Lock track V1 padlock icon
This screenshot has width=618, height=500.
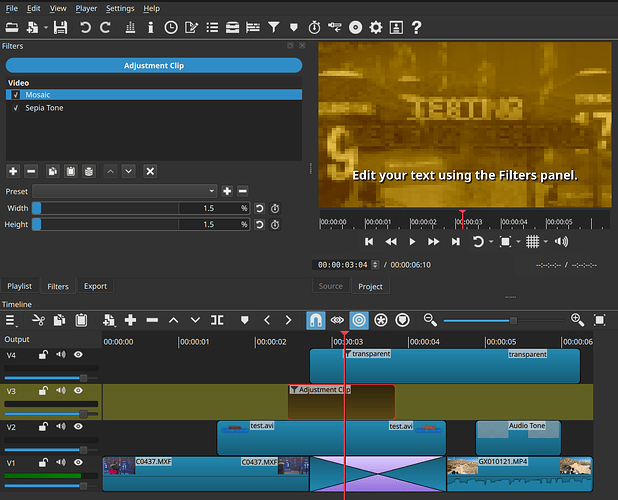(43, 462)
